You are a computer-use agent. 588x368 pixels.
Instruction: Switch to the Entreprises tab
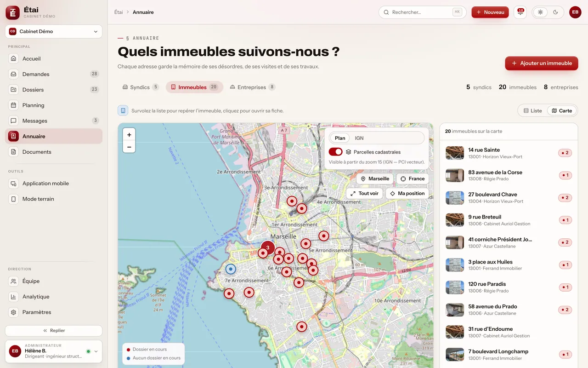(x=253, y=87)
